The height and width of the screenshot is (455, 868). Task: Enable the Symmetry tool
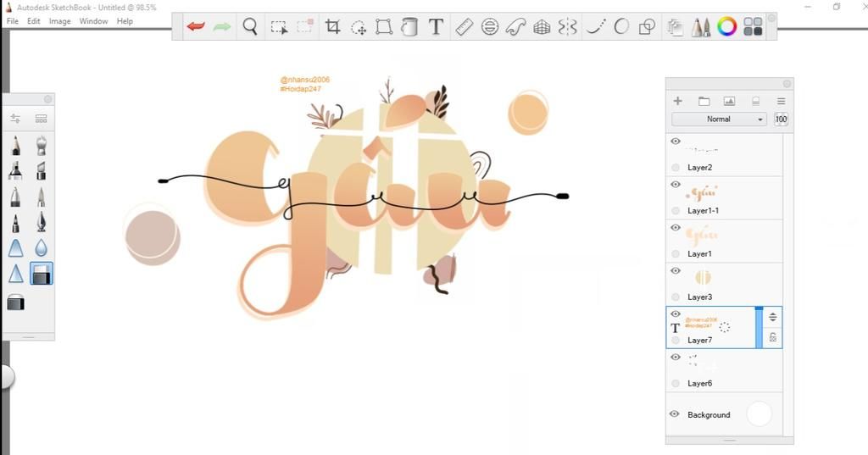[568, 26]
